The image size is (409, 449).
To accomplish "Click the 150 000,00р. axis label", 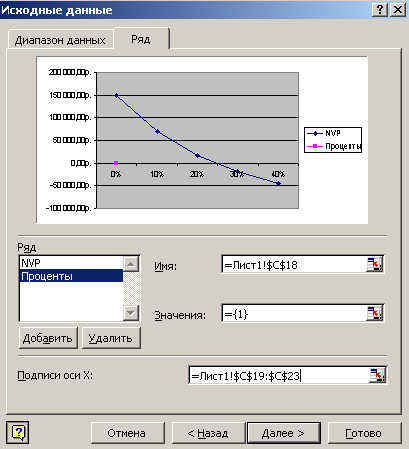I will tap(70, 95).
